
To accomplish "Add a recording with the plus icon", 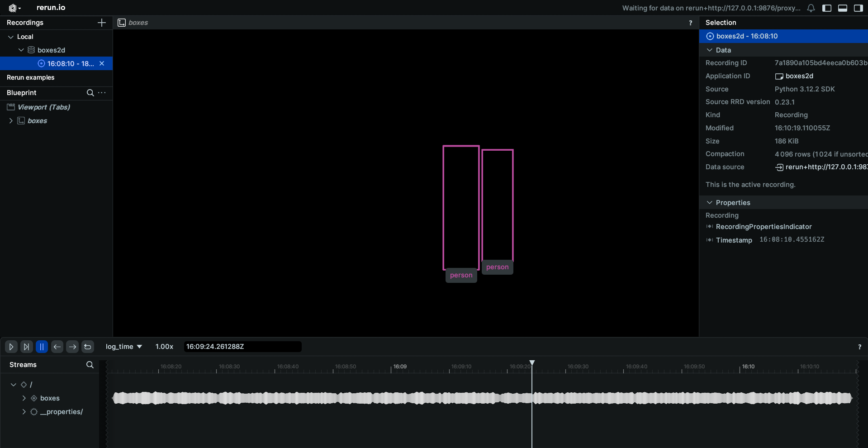I will pyautogui.click(x=102, y=23).
